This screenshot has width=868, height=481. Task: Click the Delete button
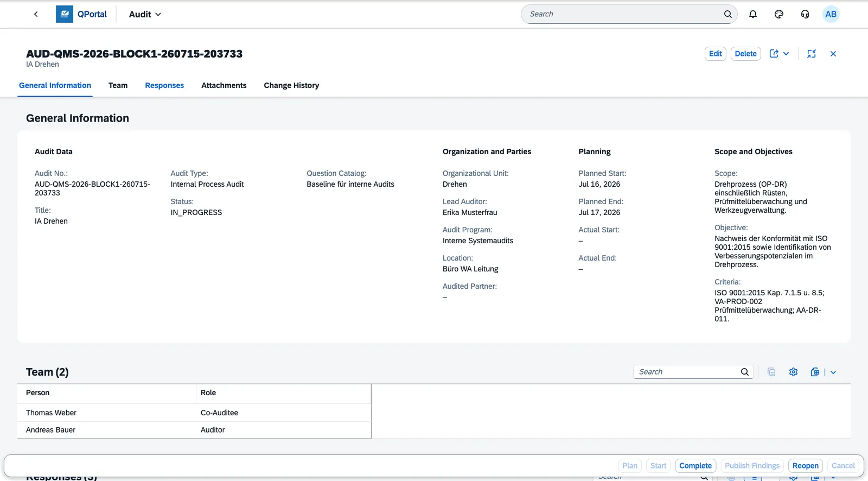[x=746, y=54]
